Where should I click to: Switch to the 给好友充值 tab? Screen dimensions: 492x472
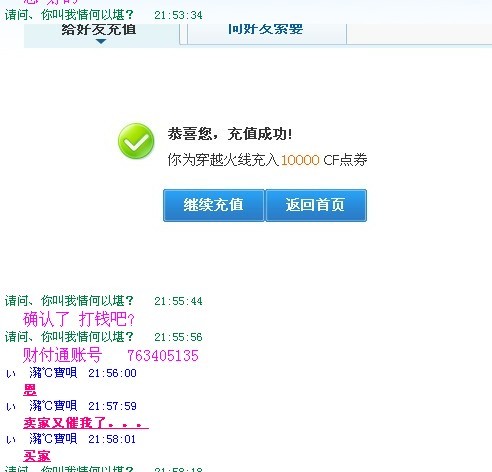click(x=101, y=34)
